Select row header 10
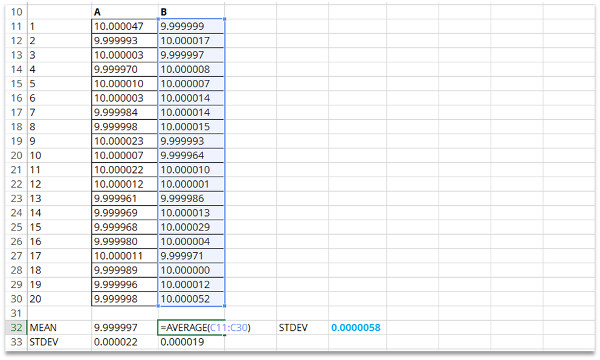Screen dimensions: 600x360 point(16,12)
